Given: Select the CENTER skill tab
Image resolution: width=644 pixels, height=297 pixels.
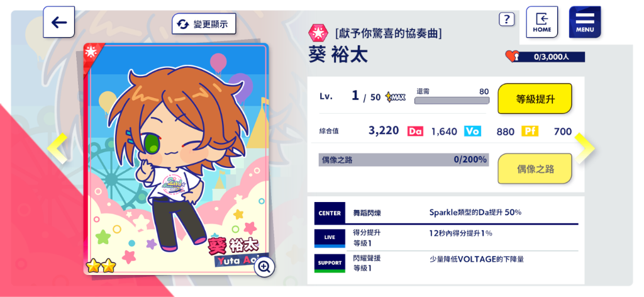Looking at the screenshot, I should (330, 213).
